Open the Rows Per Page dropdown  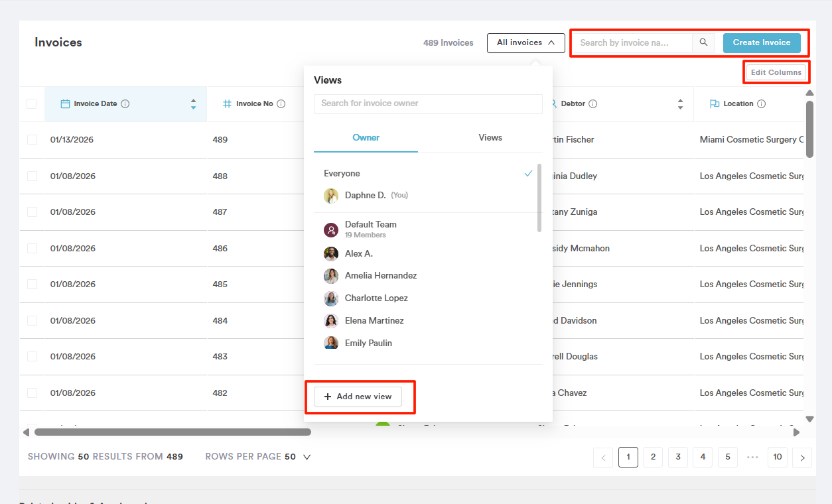307,457
